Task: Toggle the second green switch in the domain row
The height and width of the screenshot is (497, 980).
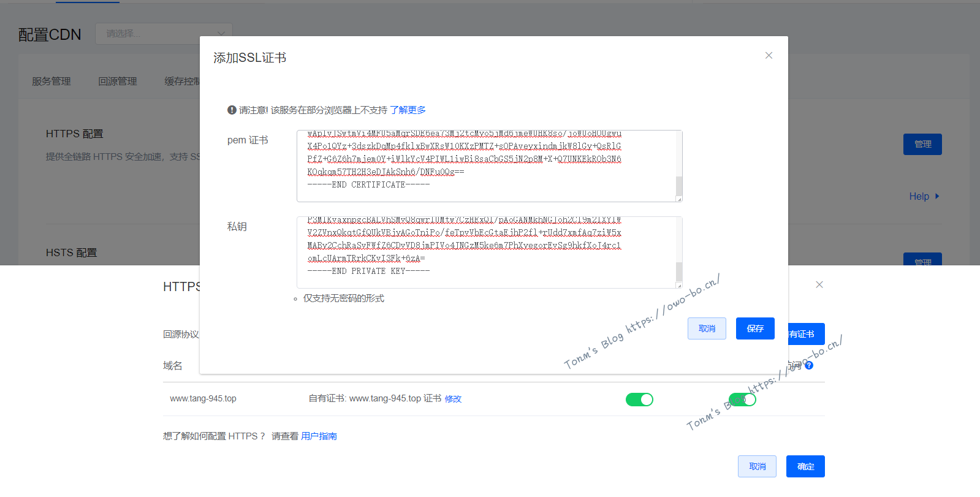Action: pos(742,400)
